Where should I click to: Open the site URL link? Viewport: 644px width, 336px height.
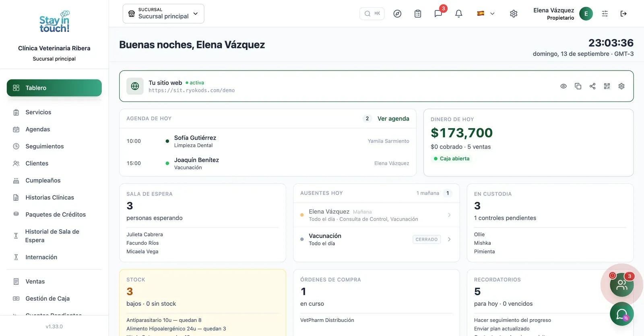[x=192, y=91]
